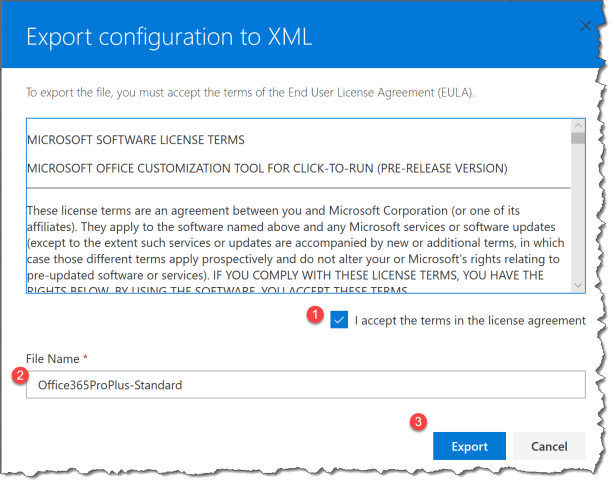This screenshot has width=615, height=485.
Task: Click the 'Export configuration to XML' title
Action: 169,37
